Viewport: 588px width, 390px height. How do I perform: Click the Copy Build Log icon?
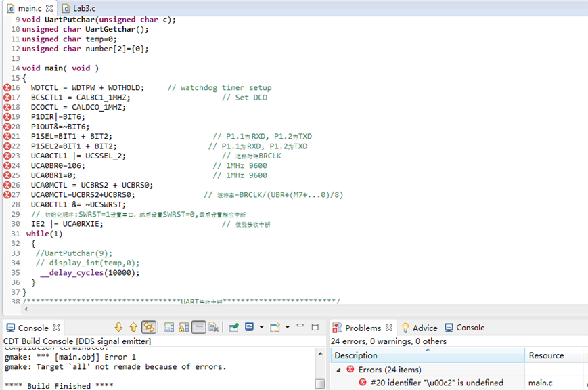coord(169,328)
